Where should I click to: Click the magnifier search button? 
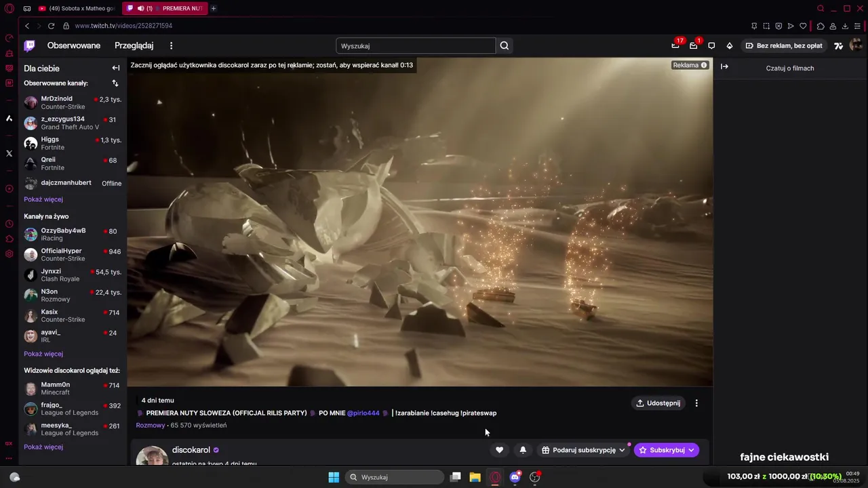click(x=505, y=45)
